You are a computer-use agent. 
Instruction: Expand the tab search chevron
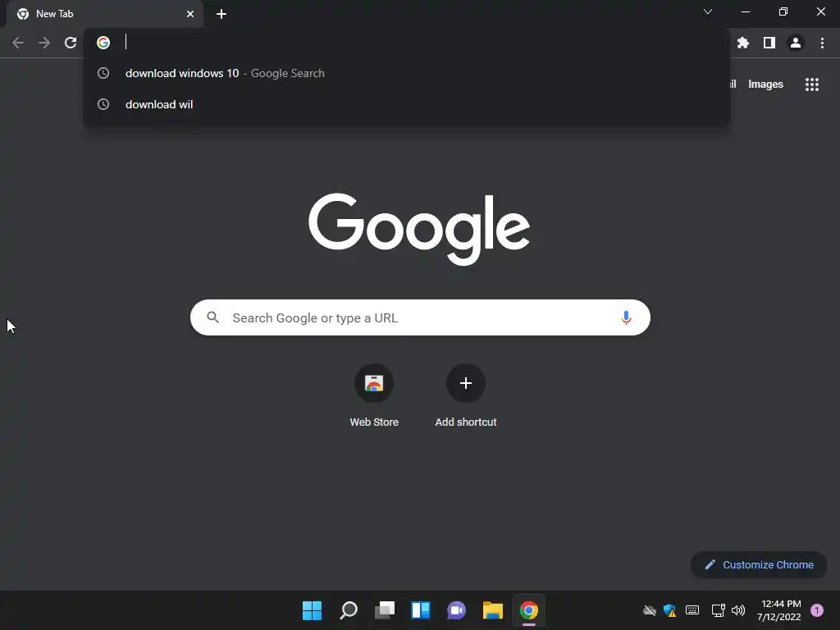coord(708,11)
